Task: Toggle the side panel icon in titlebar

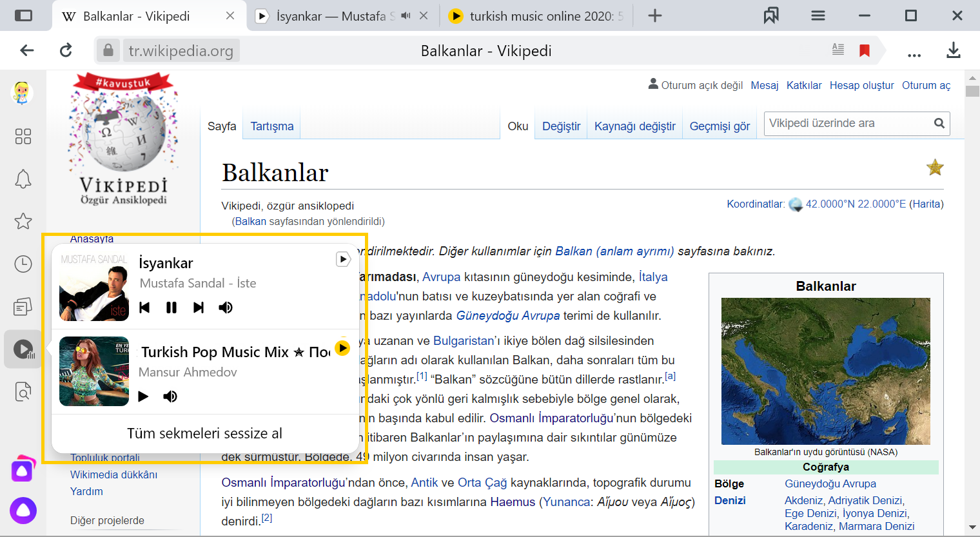Action: (23, 15)
